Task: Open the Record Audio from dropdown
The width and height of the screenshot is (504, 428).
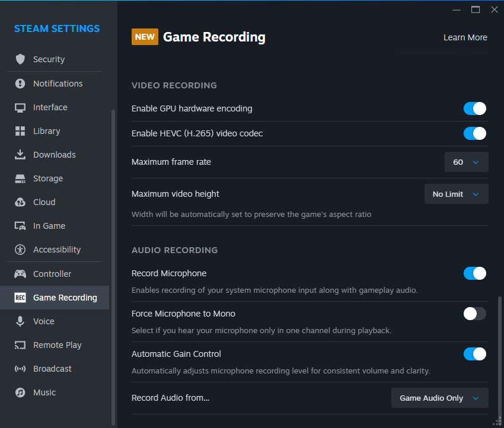Action: (x=439, y=398)
